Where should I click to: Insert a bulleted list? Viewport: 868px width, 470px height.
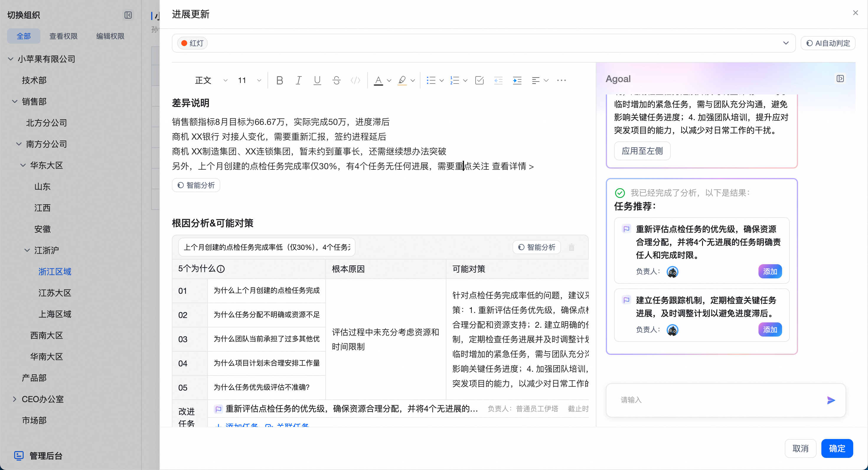(431, 80)
